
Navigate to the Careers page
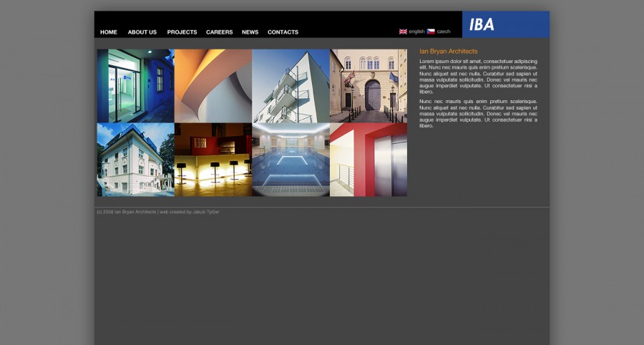pos(219,32)
